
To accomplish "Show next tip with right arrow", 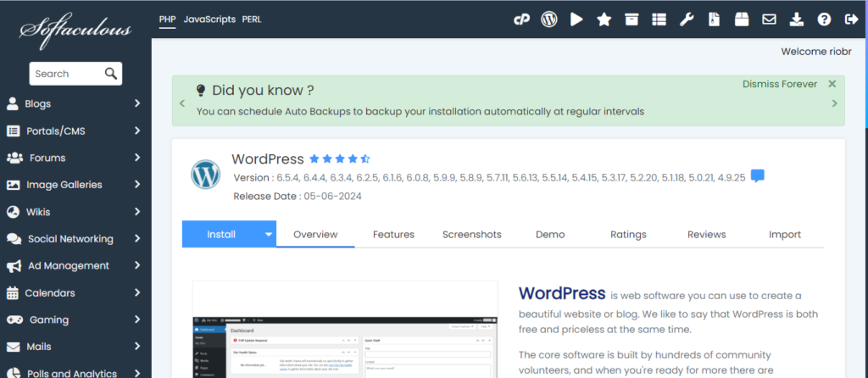I will point(835,103).
